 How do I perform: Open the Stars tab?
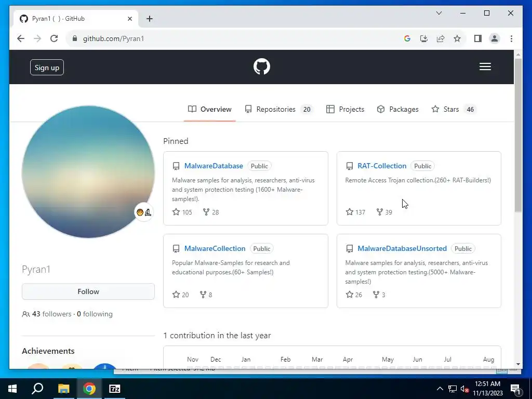(x=454, y=109)
